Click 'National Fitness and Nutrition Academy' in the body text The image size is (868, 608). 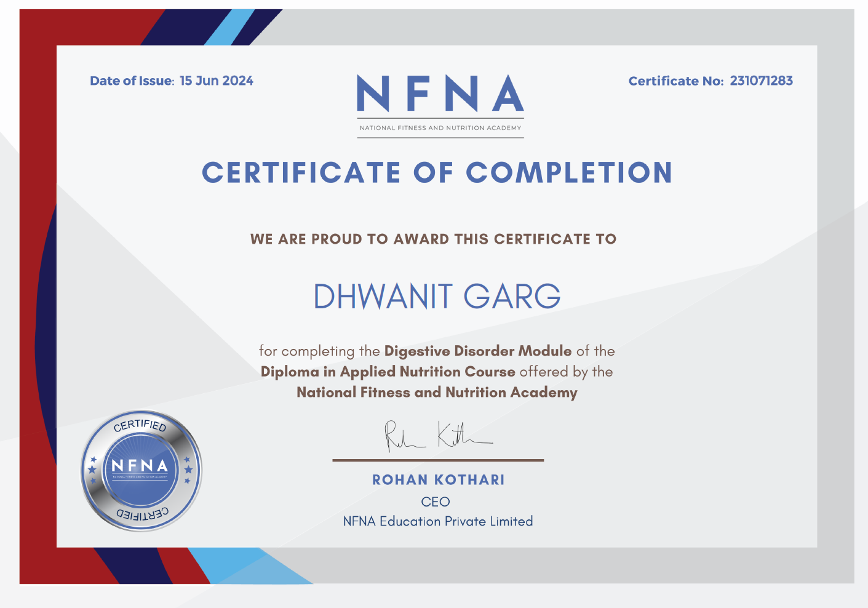click(x=437, y=393)
